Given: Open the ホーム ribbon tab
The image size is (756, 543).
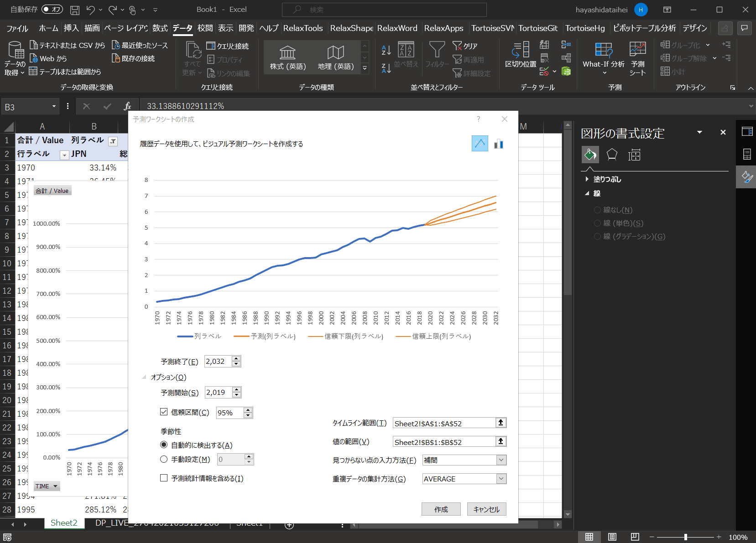Looking at the screenshot, I should tap(48, 28).
